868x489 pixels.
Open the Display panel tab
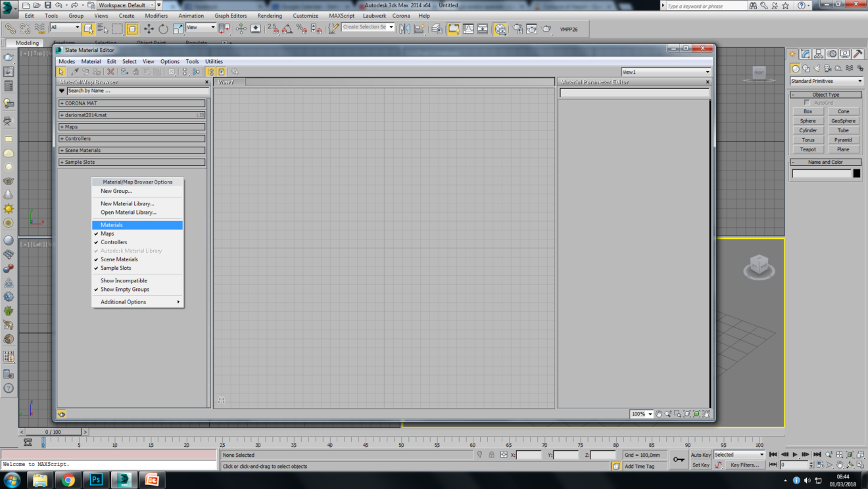[x=845, y=54]
